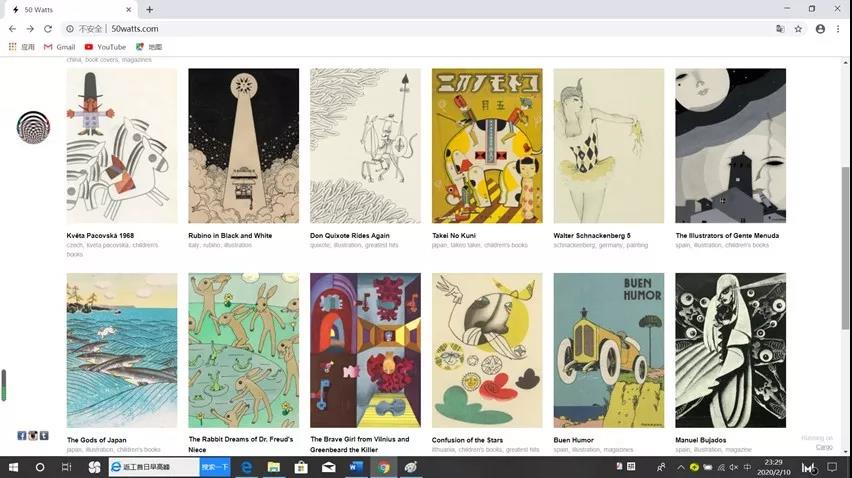The height and width of the screenshot is (478, 852).
Task: Open the new tab button
Action: [150, 9]
